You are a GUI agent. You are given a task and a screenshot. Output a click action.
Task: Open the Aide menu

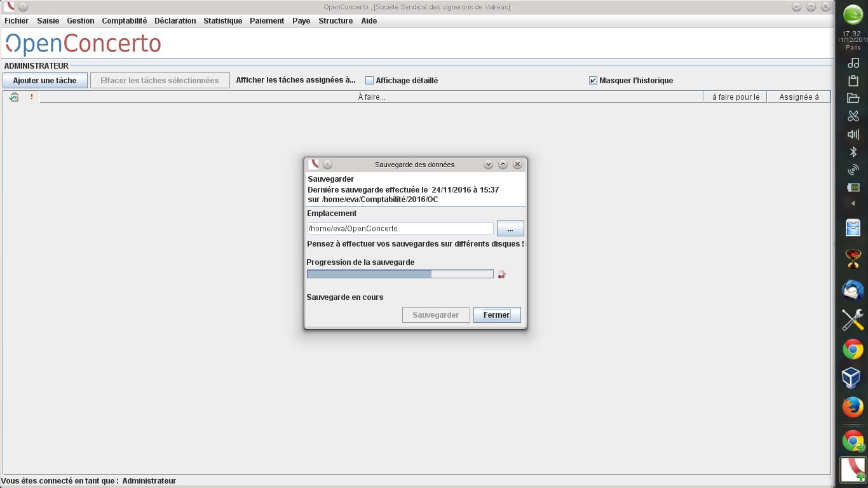tap(369, 21)
